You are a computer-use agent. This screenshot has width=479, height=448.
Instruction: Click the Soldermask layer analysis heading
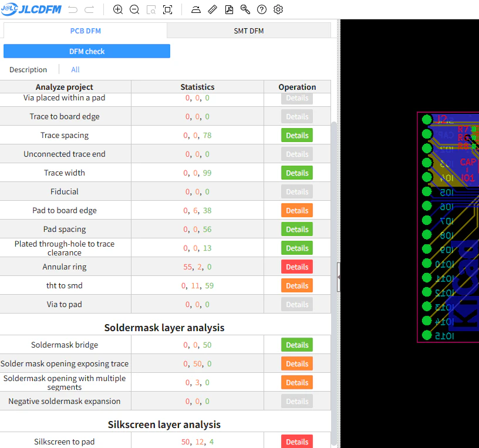click(164, 328)
